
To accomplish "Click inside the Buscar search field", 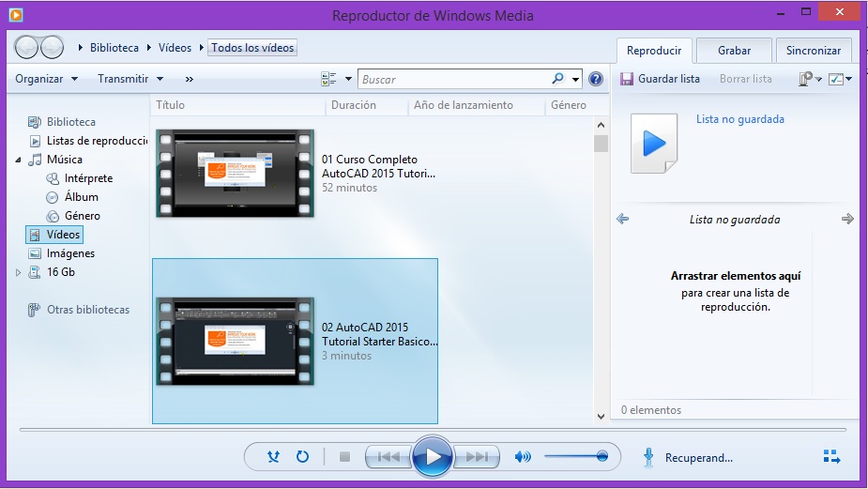I will [x=454, y=79].
